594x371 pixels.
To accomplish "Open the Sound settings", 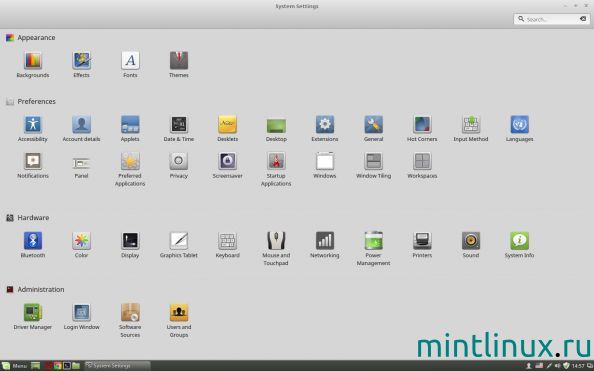I will pos(471,245).
